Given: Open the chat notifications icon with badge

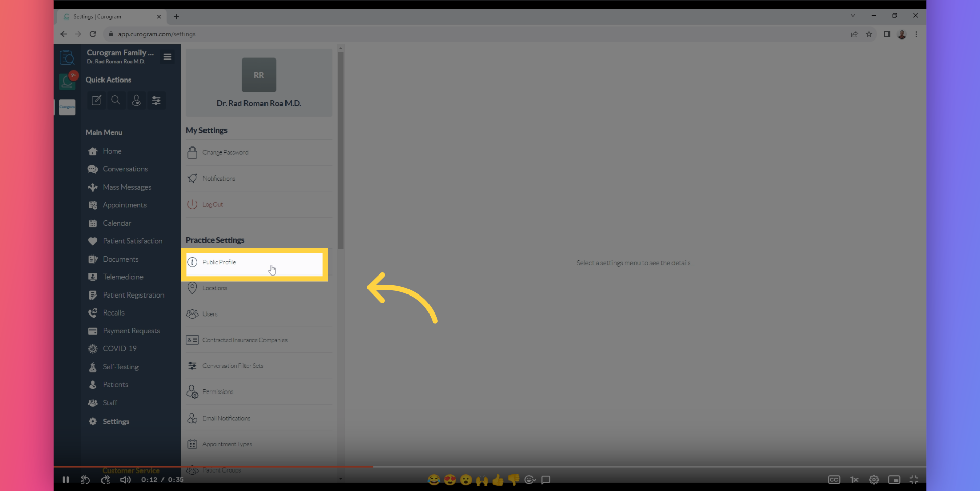Looking at the screenshot, I should [67, 81].
